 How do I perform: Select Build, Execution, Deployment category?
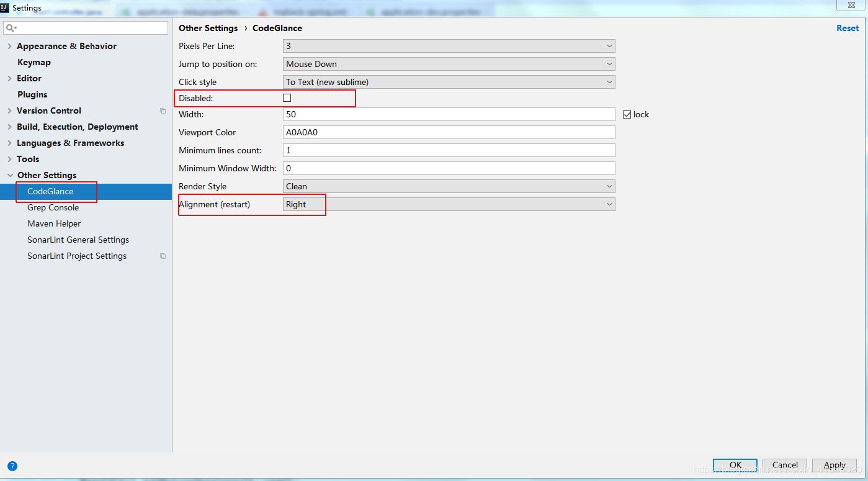point(78,127)
